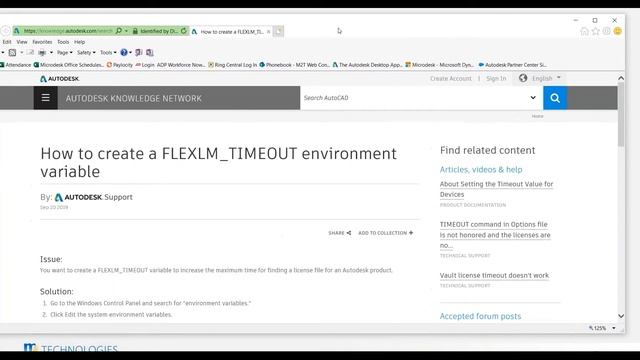
Task: Click the Print toolbar icon
Action: (42, 53)
